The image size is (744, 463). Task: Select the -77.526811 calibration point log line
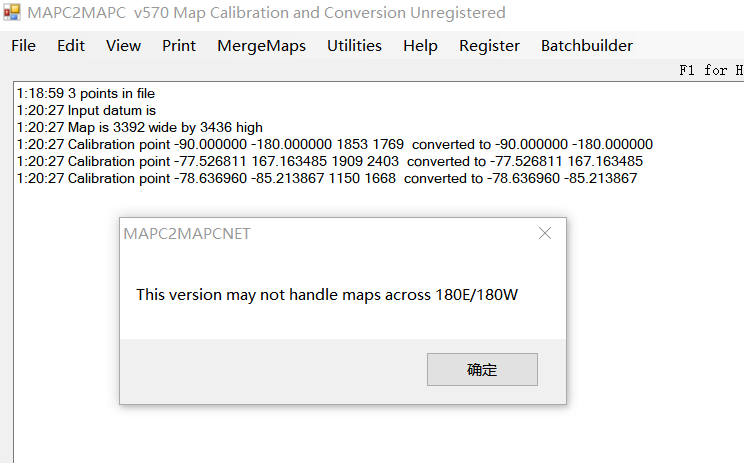click(329, 162)
